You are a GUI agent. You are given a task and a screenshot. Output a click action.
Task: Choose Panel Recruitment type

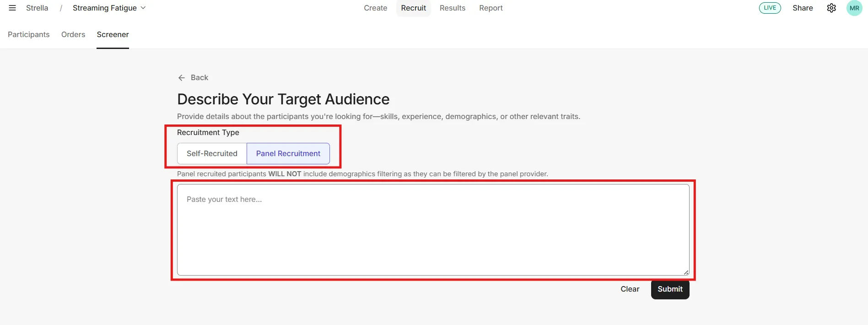point(288,154)
